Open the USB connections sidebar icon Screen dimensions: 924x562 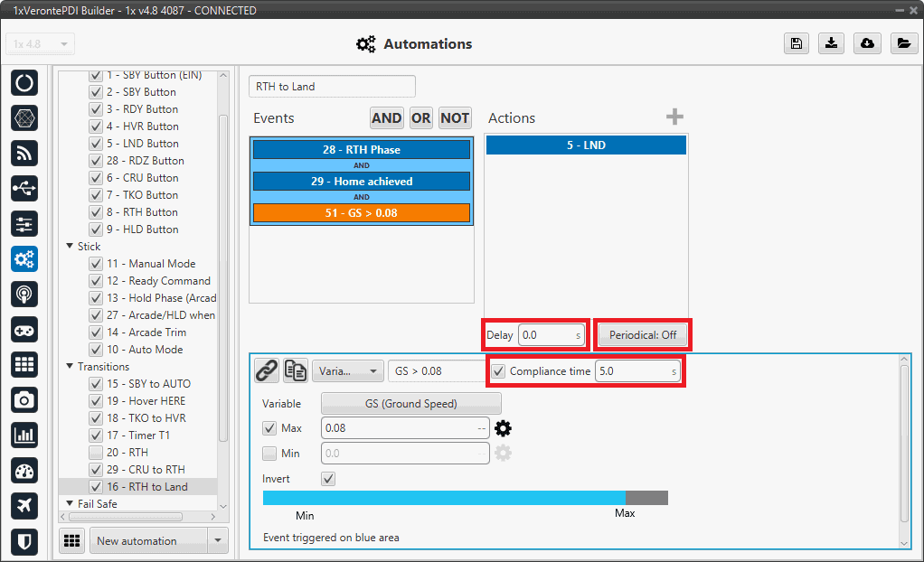click(x=24, y=189)
